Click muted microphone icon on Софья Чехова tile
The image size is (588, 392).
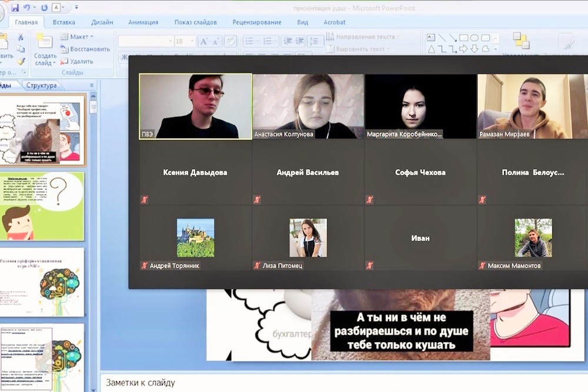tap(370, 200)
